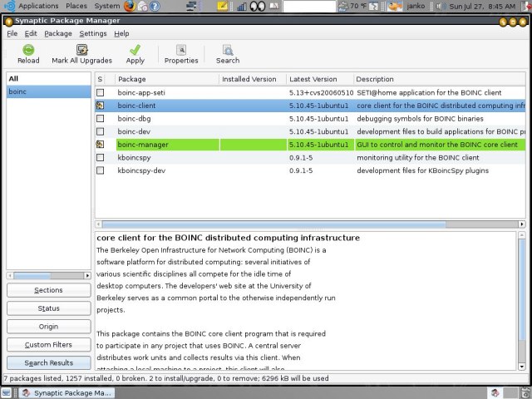Click the user name janko in panel
Image resolution: width=532 pixels, height=399 pixels.
click(x=416, y=6)
